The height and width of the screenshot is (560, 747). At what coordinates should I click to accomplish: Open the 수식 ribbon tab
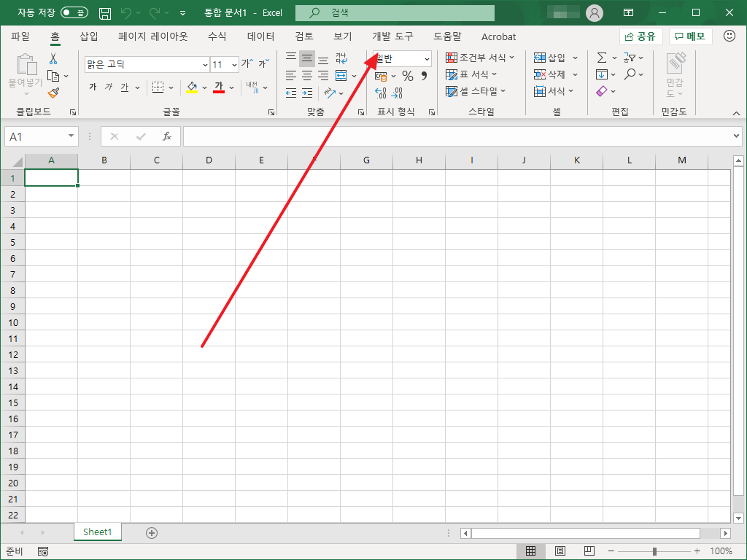point(217,36)
